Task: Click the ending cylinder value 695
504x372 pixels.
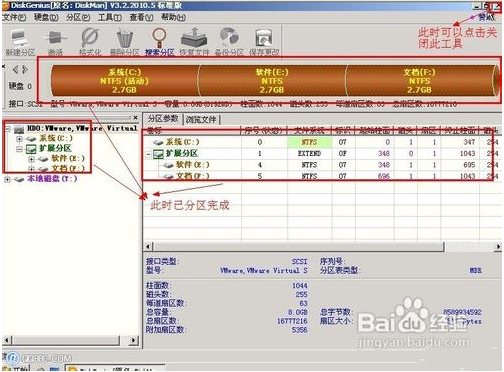Action: tap(469, 165)
